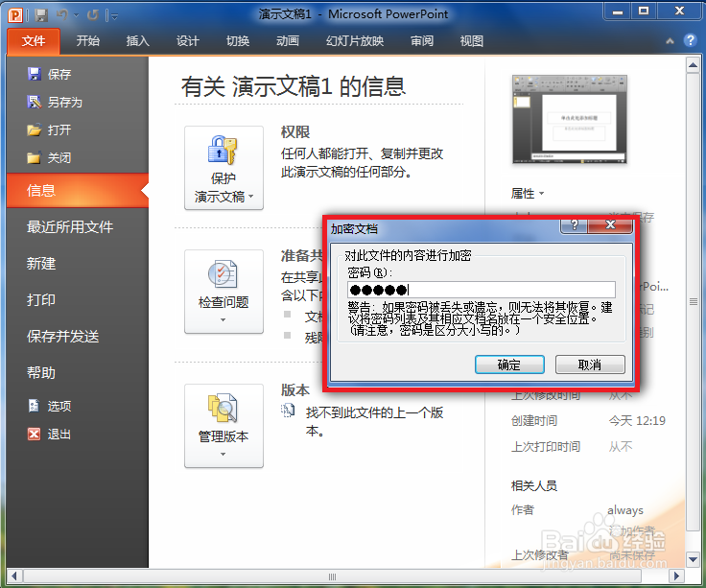Click the help button of 加密文档 dialog
This screenshot has width=706, height=588.
pyautogui.click(x=574, y=225)
